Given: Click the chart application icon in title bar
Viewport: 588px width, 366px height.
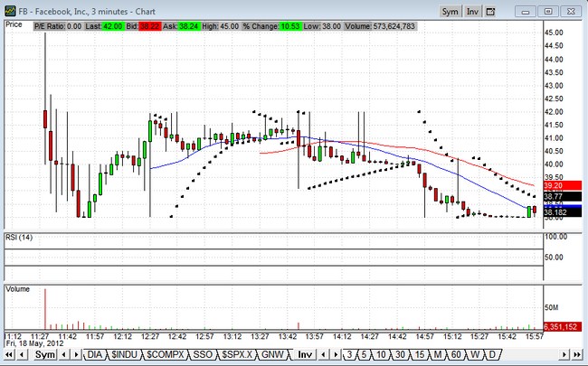Looking at the screenshot, I should coord(8,11).
